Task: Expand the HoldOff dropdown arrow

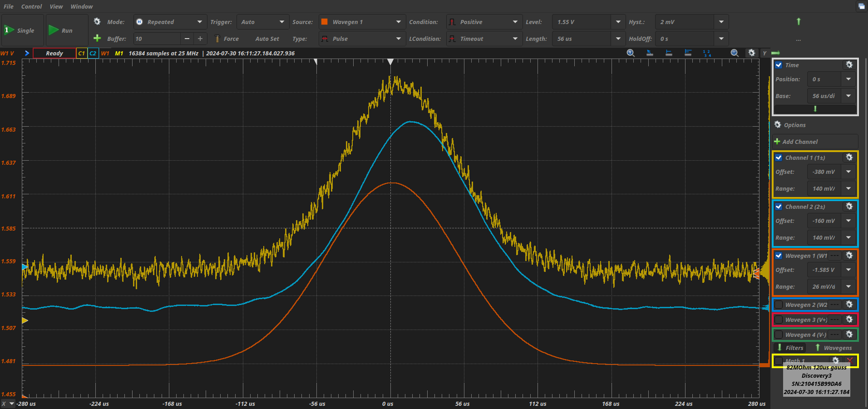Action: pos(721,39)
